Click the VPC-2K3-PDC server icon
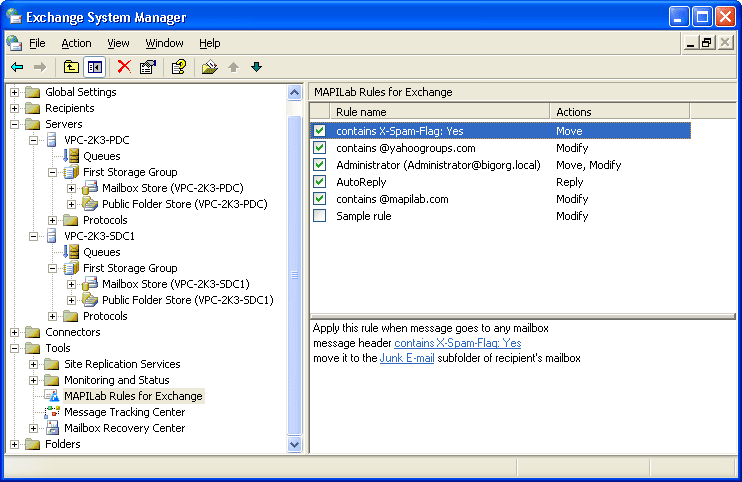 pos(52,140)
